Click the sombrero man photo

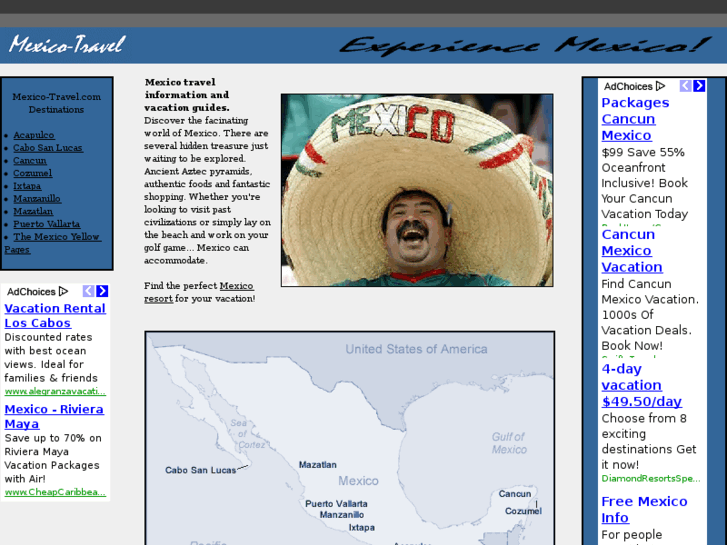(x=417, y=190)
